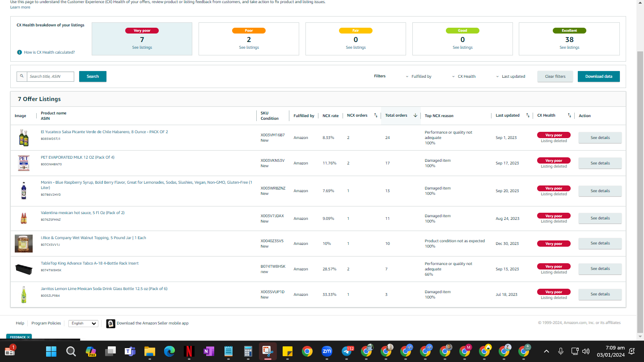The height and width of the screenshot is (362, 644).
Task: Open OneNote from the taskbar
Action: 209,351
